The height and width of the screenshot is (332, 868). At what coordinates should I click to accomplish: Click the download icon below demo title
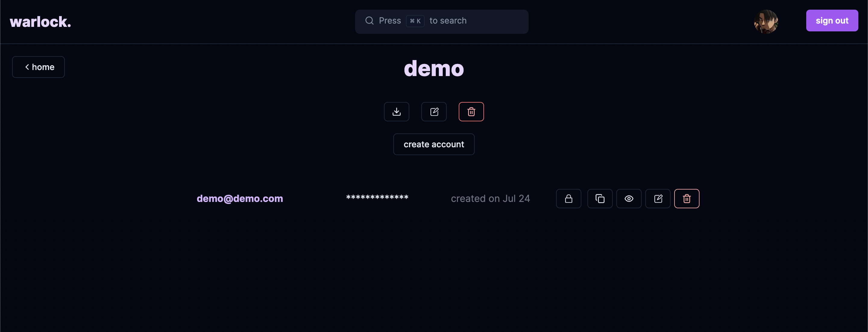[396, 112]
